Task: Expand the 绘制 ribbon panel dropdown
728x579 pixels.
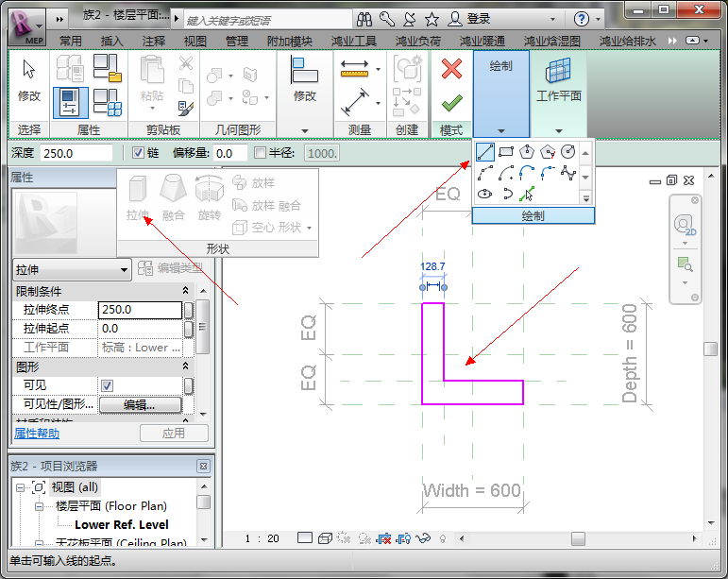Action: click(501, 130)
